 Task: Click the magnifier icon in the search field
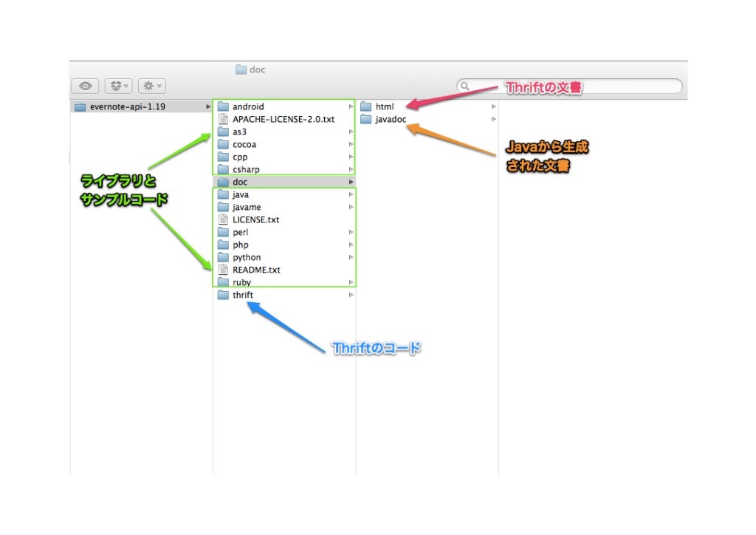465,86
